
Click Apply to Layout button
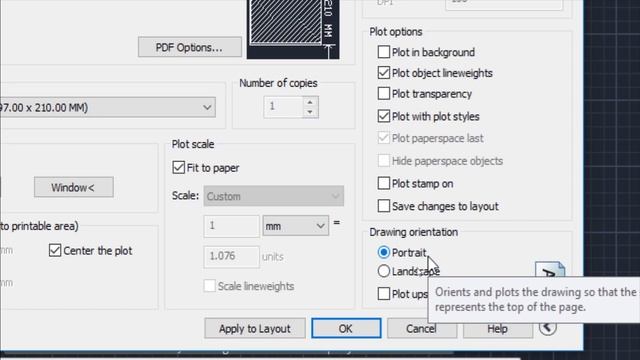(255, 329)
